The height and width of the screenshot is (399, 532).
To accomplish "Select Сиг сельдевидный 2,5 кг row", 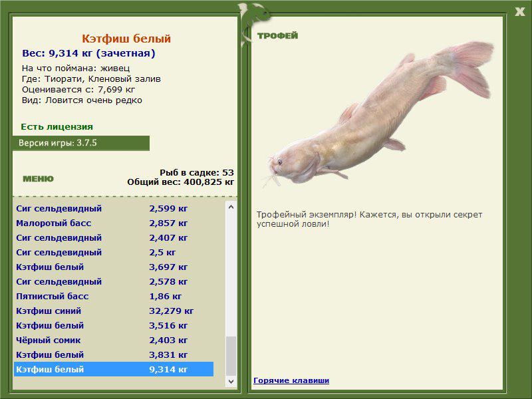I will pyautogui.click(x=114, y=252).
